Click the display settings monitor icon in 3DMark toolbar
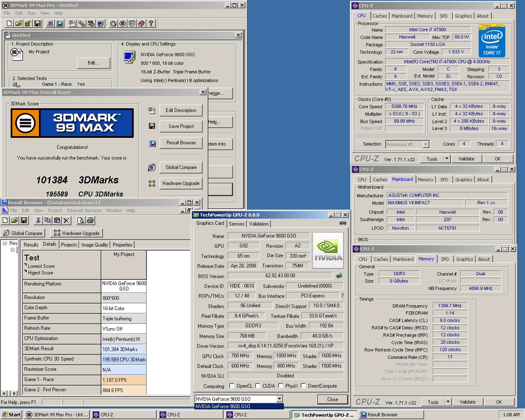 coord(100,23)
